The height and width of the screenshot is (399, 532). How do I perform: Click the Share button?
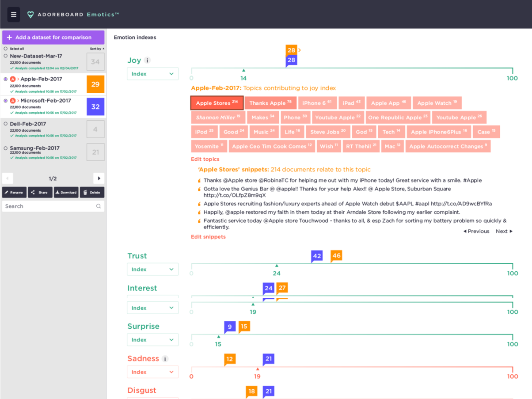[40, 192]
